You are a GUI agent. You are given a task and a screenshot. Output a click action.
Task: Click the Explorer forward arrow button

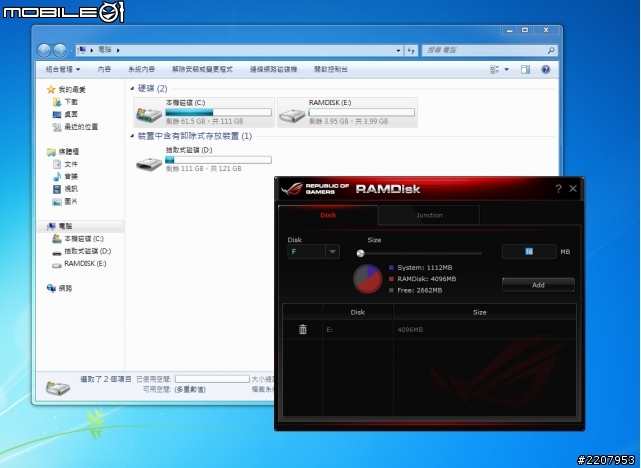[x=60, y=50]
